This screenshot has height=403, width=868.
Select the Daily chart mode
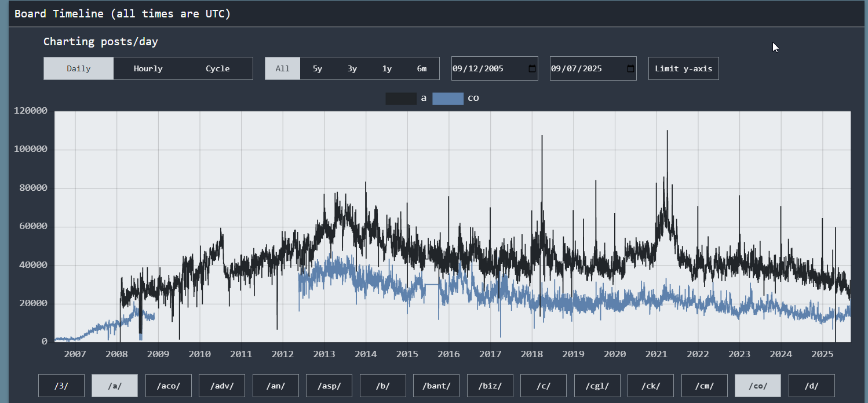pos(79,68)
